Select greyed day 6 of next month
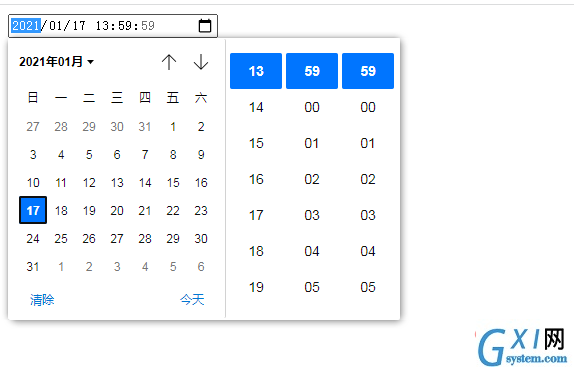The image size is (574, 367). click(201, 267)
